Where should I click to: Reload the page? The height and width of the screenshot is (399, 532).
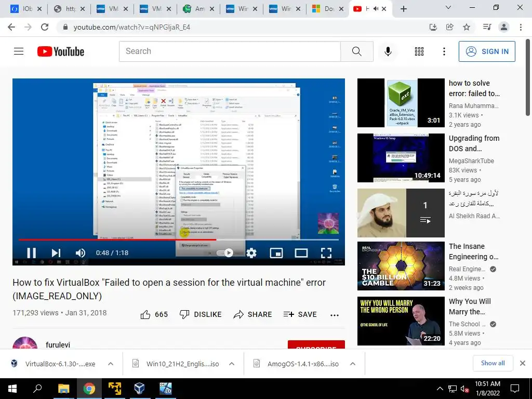pos(45,27)
